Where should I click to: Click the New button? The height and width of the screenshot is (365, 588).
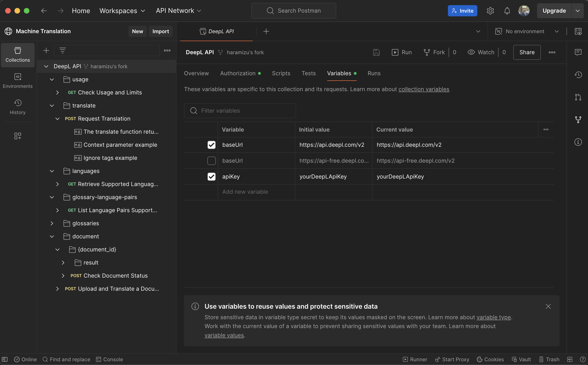(x=138, y=31)
